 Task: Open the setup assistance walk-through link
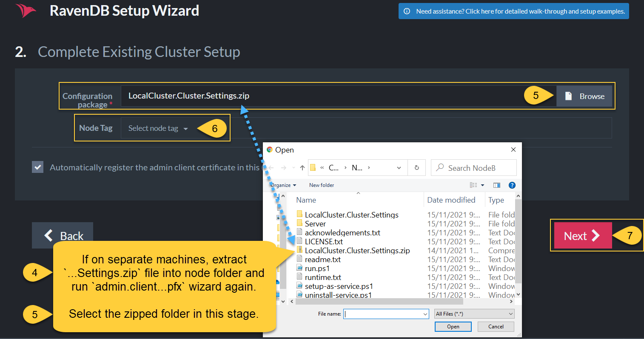click(x=514, y=11)
